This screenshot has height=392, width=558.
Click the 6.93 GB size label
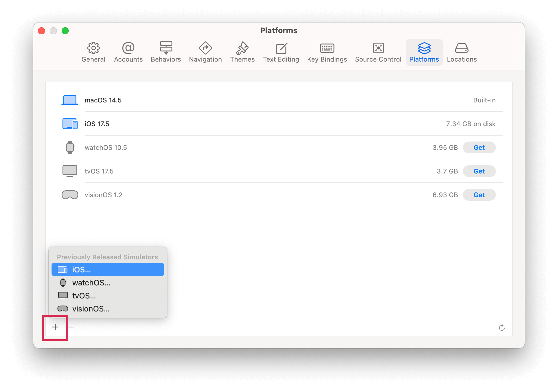pyautogui.click(x=445, y=195)
